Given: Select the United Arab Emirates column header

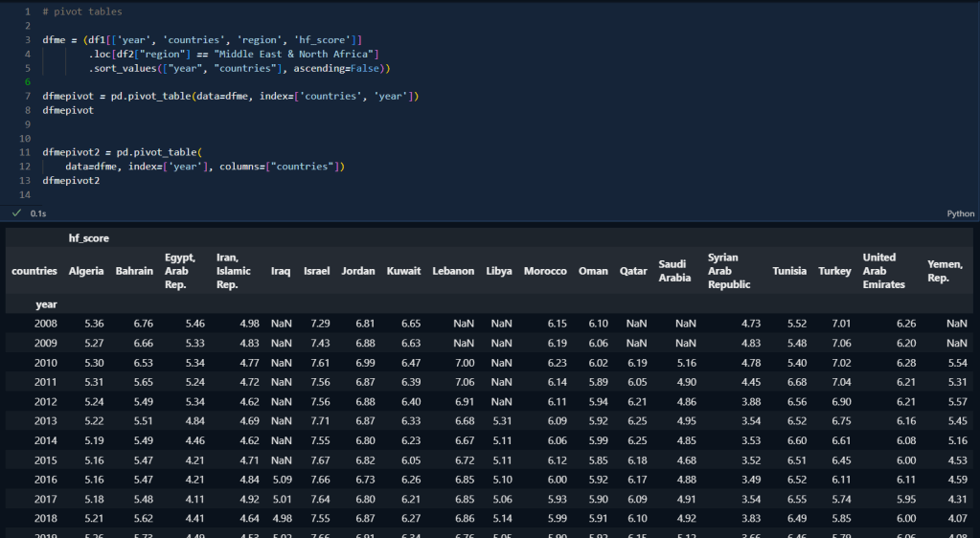Looking at the screenshot, I should tap(883, 271).
